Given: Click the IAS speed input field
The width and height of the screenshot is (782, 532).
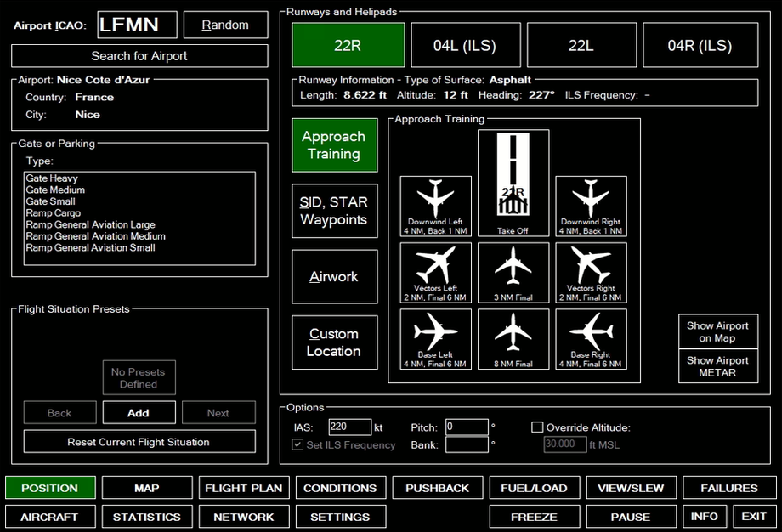Looking at the screenshot, I should [349, 427].
